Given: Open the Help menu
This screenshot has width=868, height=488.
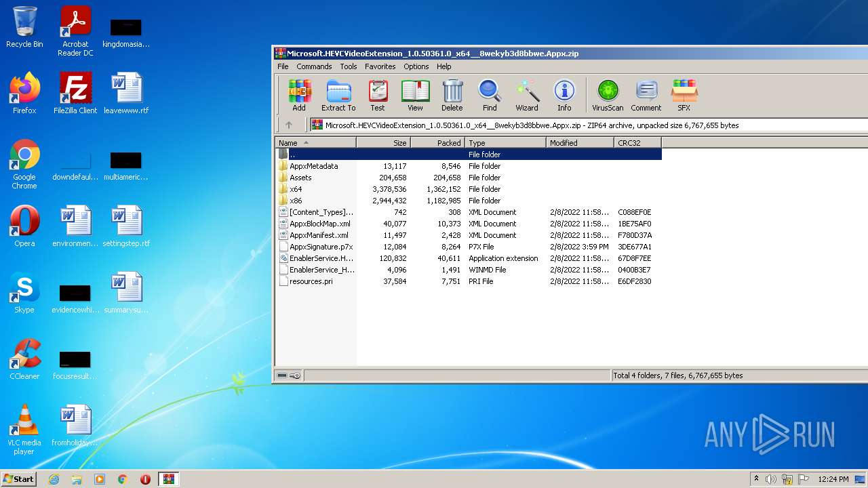Looking at the screenshot, I should click(444, 66).
